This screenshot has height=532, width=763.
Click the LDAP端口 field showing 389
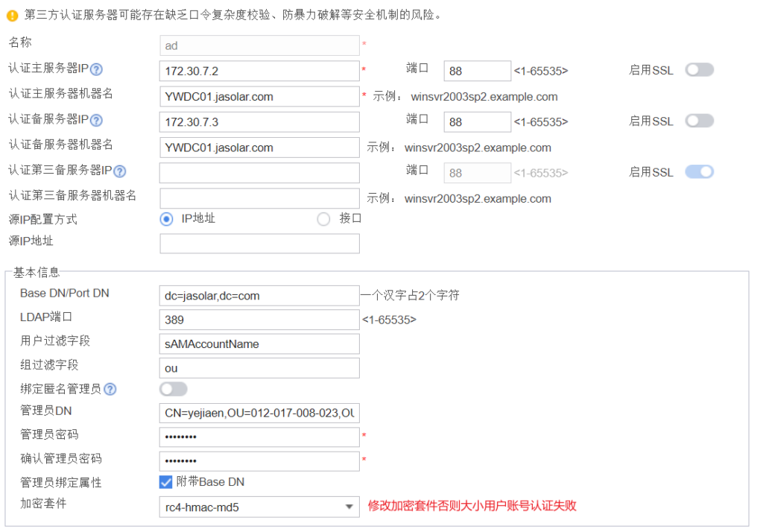(259, 320)
